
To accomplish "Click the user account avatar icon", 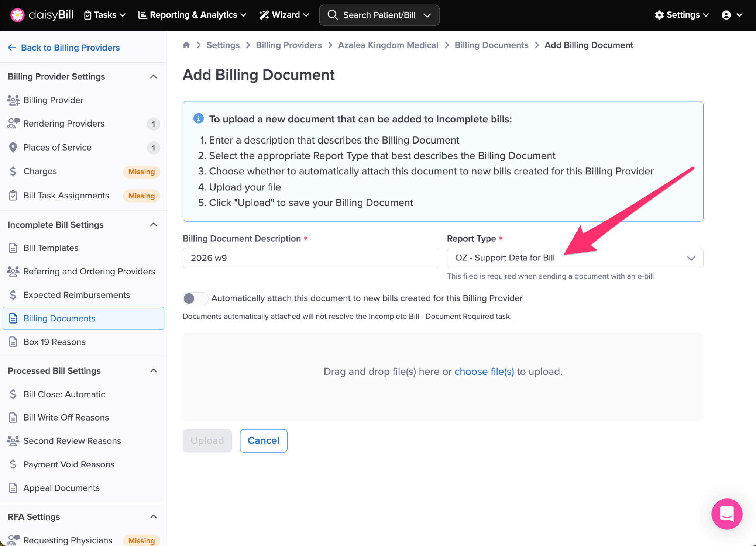I will tap(726, 15).
